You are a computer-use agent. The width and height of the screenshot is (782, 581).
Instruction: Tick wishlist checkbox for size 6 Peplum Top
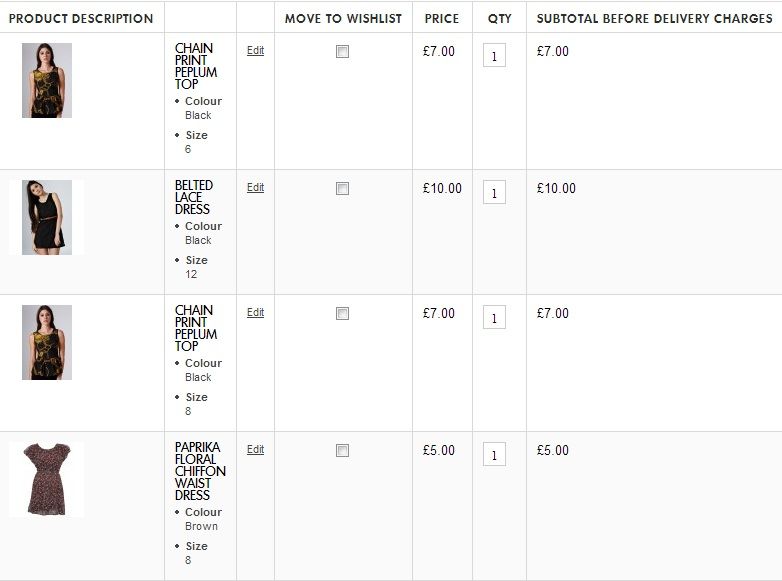click(x=342, y=52)
